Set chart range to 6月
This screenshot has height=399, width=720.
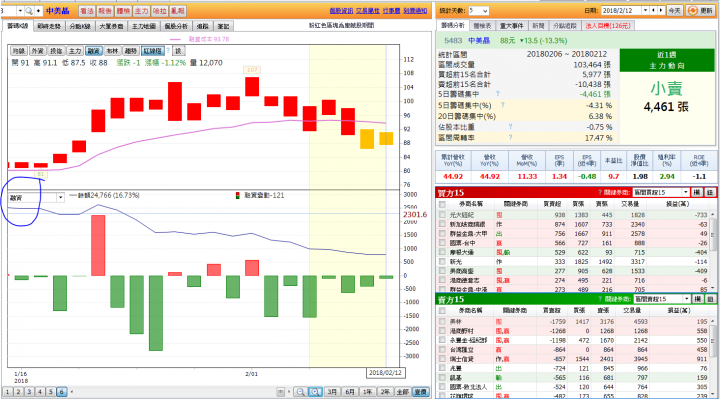point(350,392)
